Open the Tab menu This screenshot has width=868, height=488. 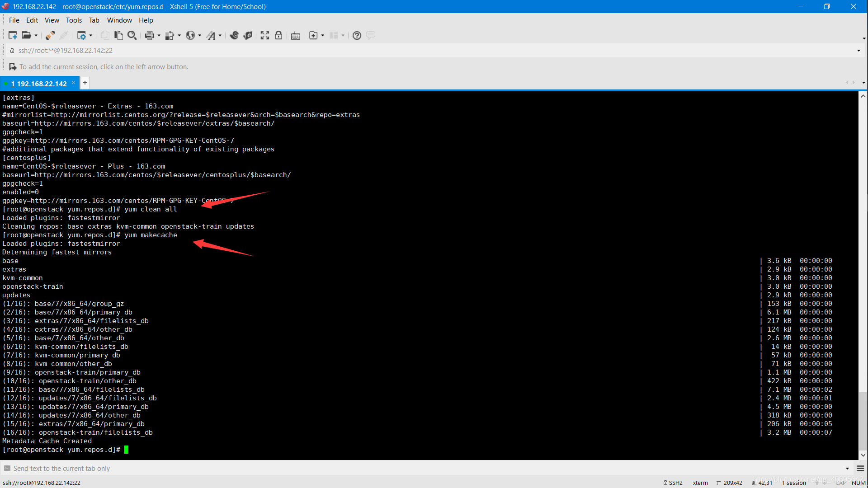(x=94, y=20)
